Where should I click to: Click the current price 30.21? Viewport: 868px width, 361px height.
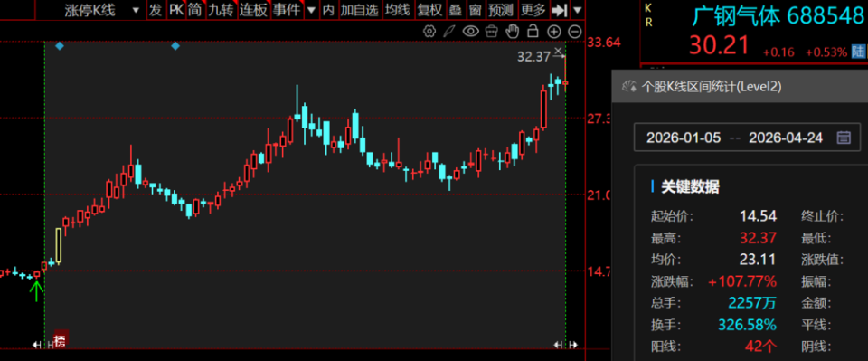[x=719, y=45]
